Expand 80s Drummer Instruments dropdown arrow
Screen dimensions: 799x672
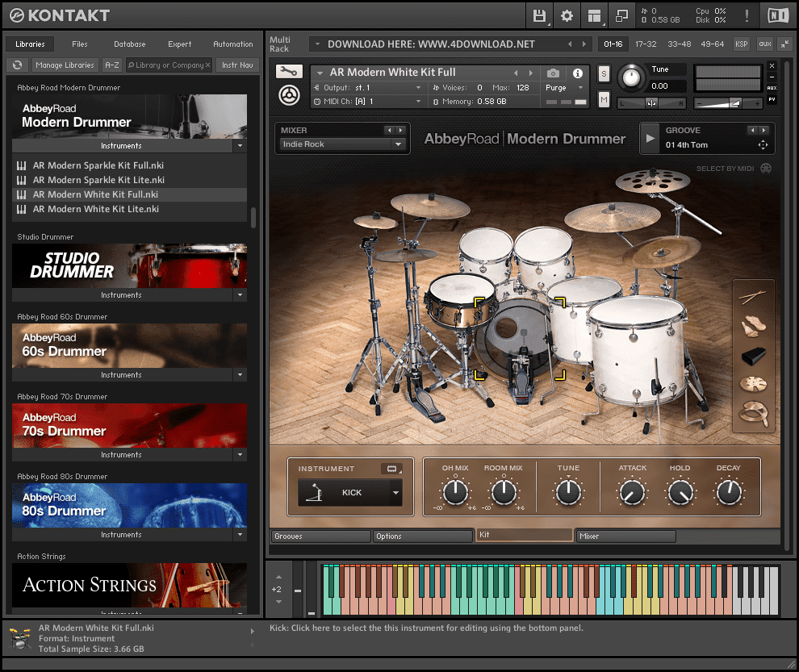point(240,534)
